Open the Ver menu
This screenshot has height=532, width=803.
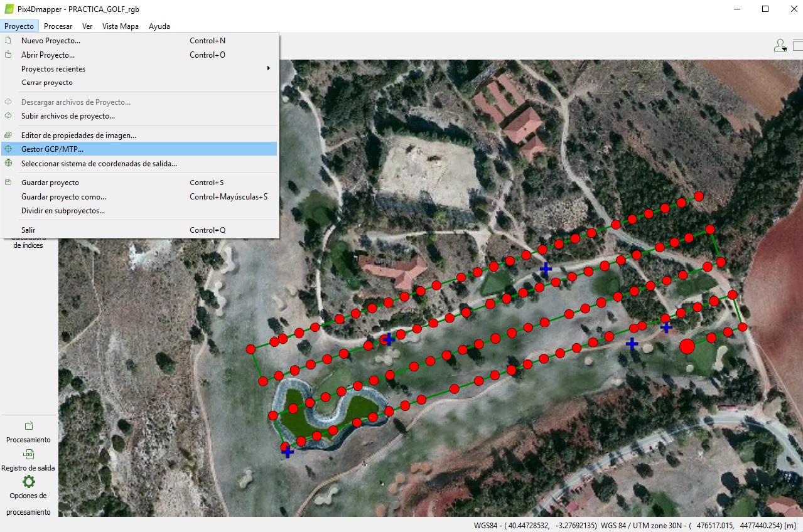pyautogui.click(x=87, y=26)
